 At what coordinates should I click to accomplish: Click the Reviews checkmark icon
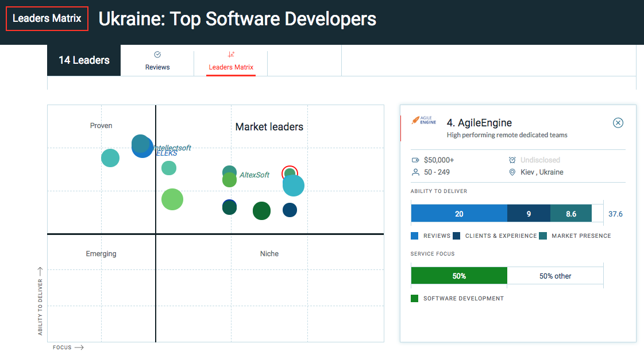(157, 55)
